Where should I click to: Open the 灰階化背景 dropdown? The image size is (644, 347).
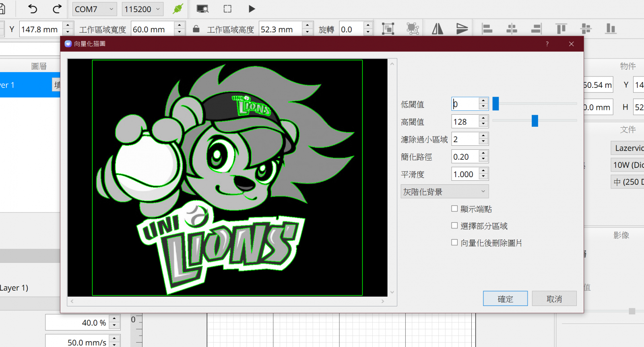[444, 192]
